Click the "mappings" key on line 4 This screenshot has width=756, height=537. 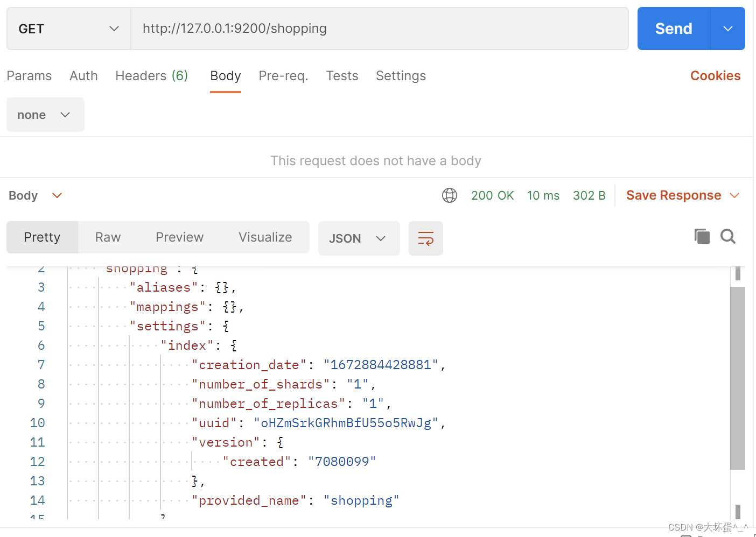tap(168, 307)
